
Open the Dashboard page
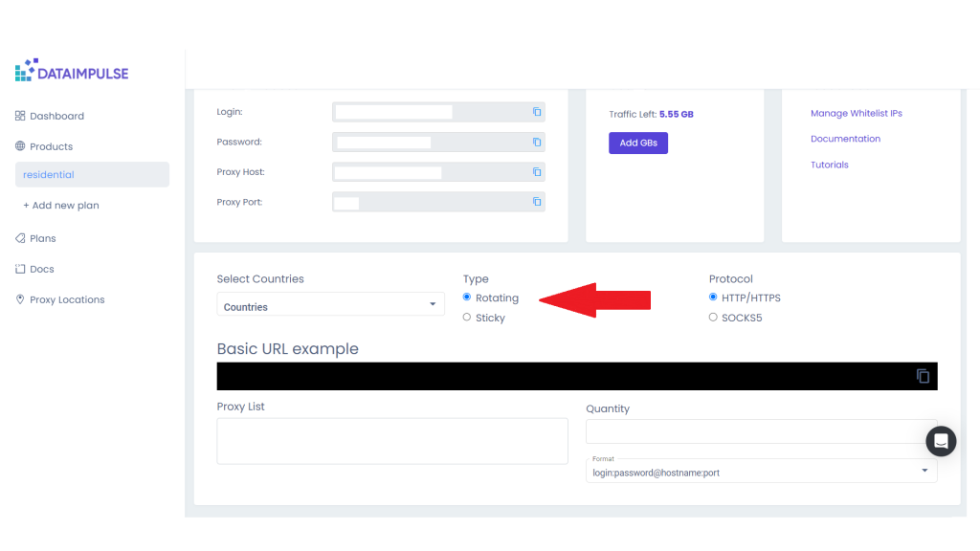[56, 116]
